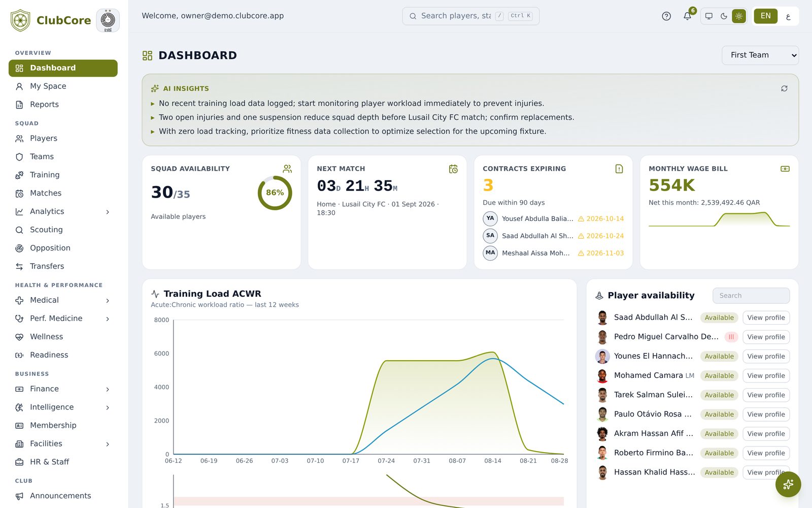View profile for Roberto Firmino
812x508 pixels.
766,453
